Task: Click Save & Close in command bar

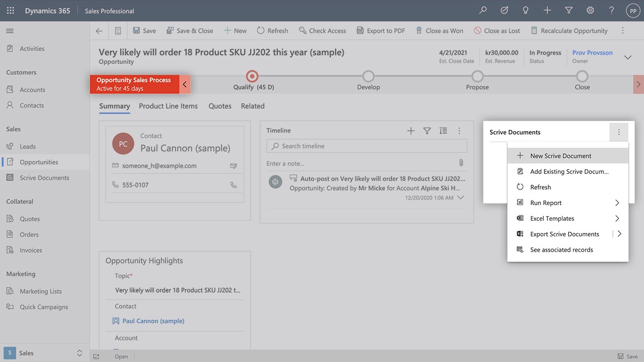Action: point(190,31)
